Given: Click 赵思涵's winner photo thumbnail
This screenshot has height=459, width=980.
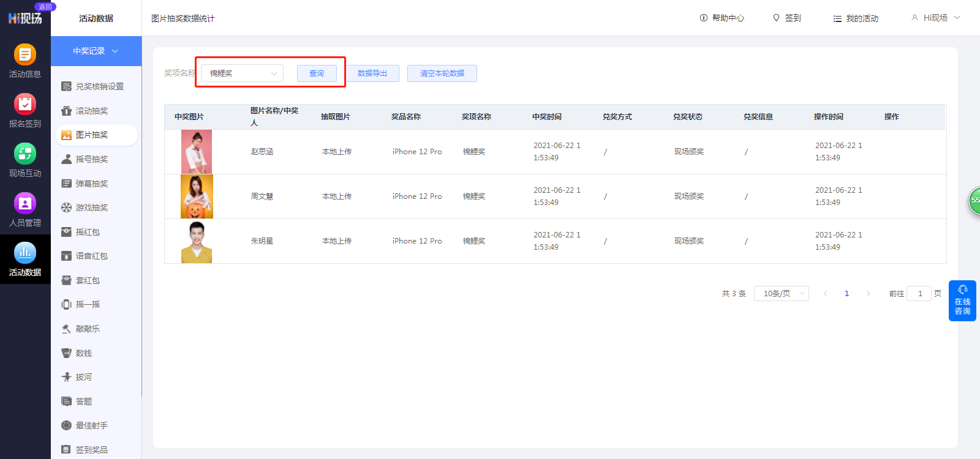Looking at the screenshot, I should click(197, 152).
